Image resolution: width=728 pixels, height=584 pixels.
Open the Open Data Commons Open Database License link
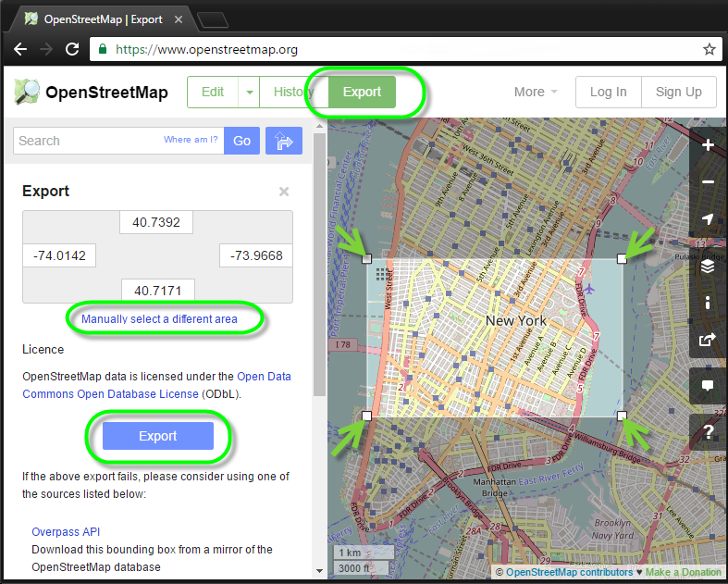[x=157, y=385]
